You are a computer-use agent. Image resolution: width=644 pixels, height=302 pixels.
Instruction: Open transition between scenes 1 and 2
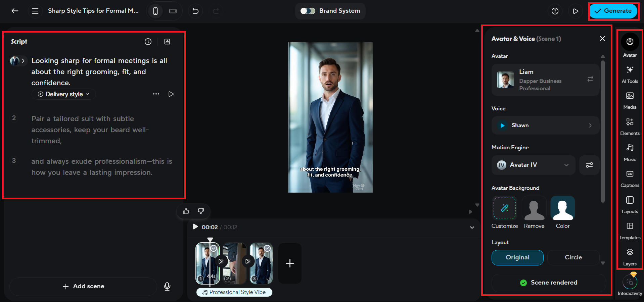coord(221,261)
